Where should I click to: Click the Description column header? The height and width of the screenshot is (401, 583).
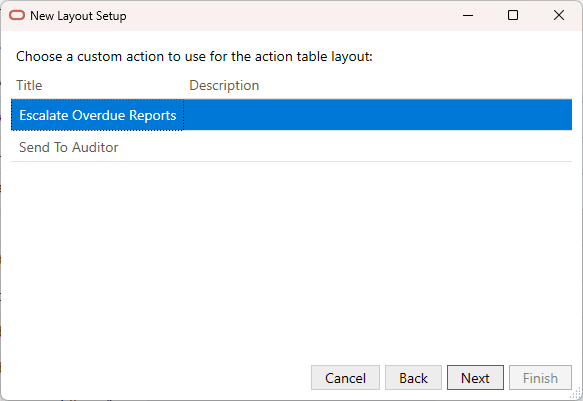point(224,85)
